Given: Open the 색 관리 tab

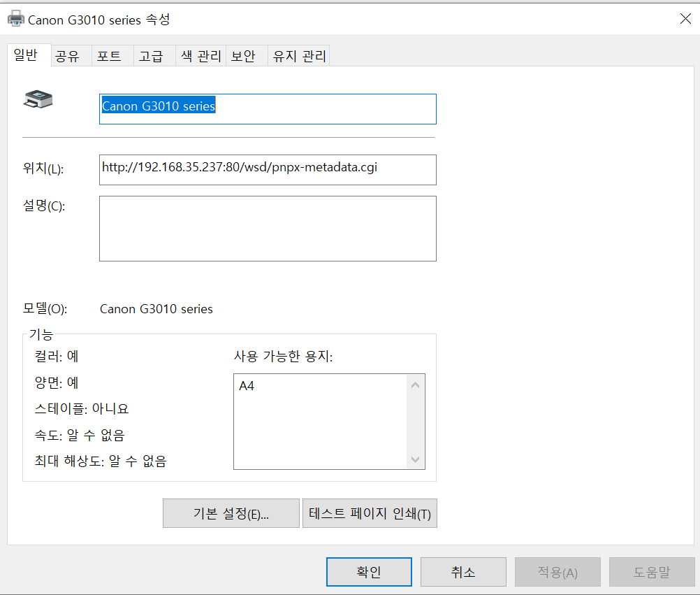Looking at the screenshot, I should [x=201, y=56].
